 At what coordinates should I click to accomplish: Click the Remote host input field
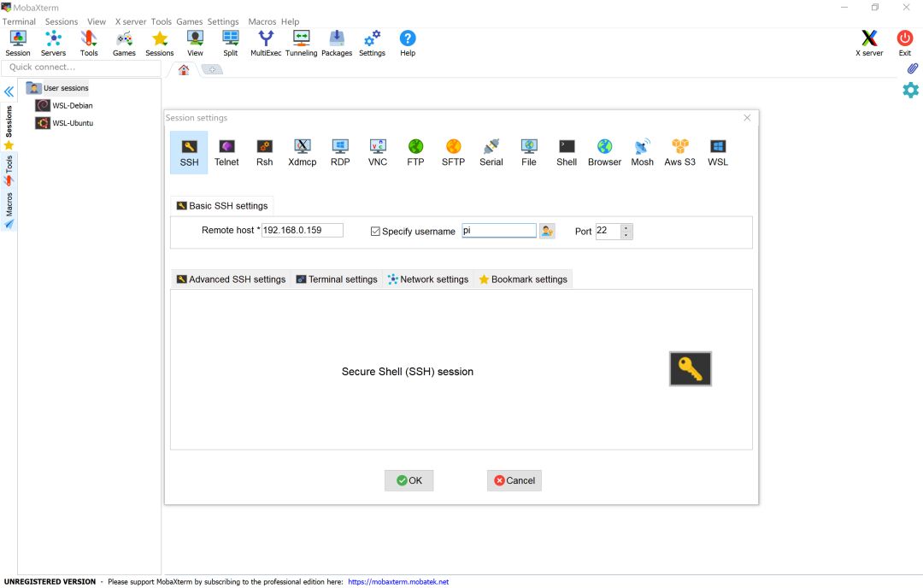(x=302, y=230)
